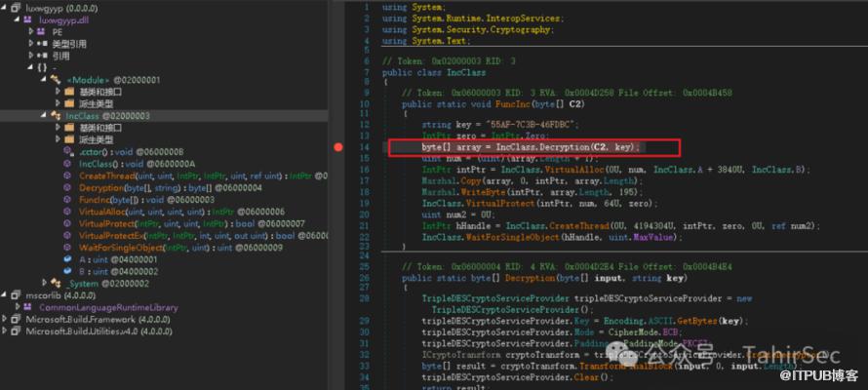
Task: Expand the CommonLanguageRuntimeLibrary node
Action: tap(18, 307)
